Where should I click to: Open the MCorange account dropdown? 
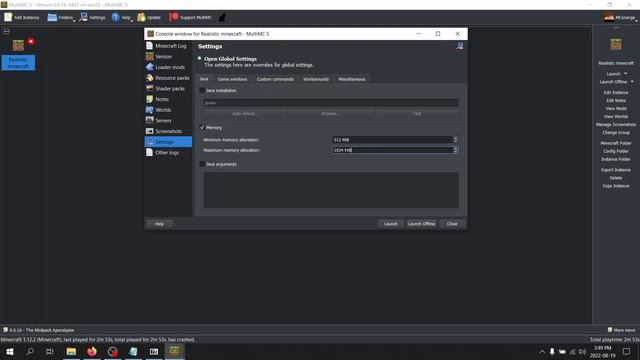[621, 18]
